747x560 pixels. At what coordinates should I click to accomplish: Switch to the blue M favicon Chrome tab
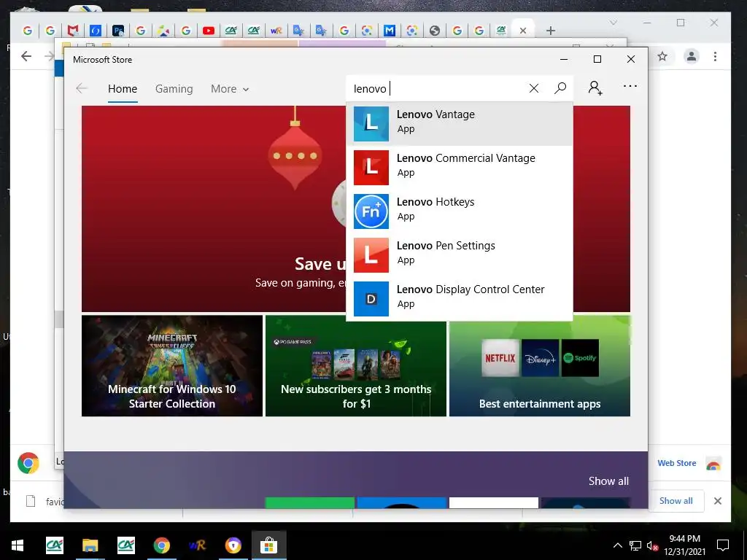(x=390, y=31)
